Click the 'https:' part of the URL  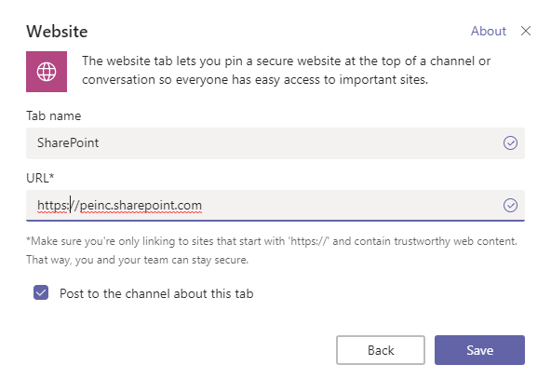(x=53, y=206)
